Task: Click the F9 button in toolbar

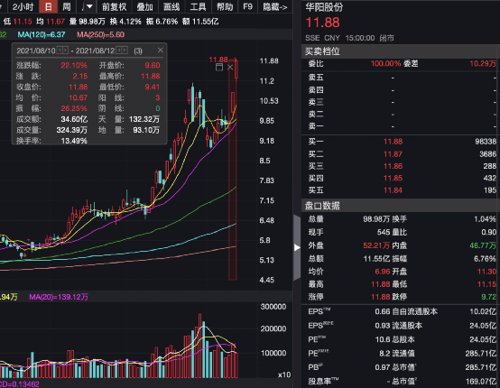Action: [x=248, y=7]
